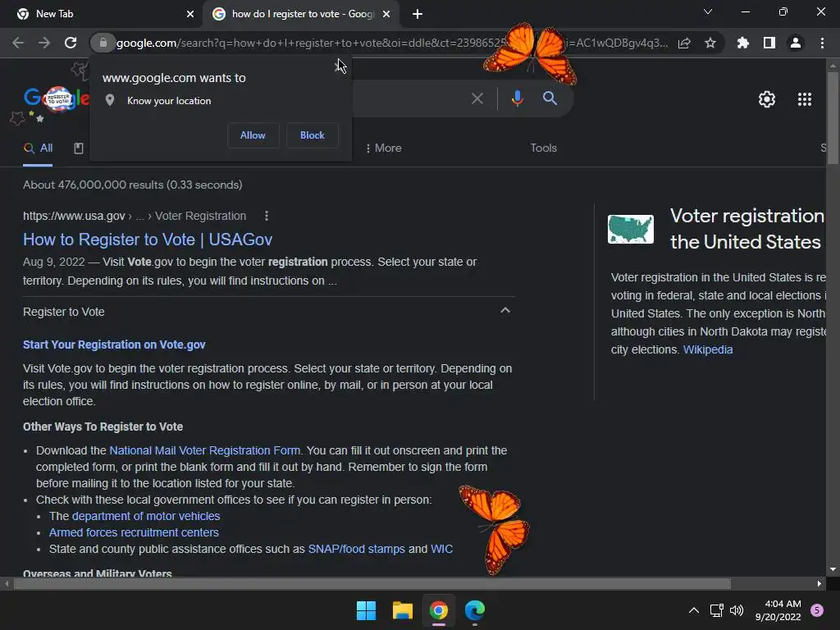Open the notification count badge

point(817,610)
